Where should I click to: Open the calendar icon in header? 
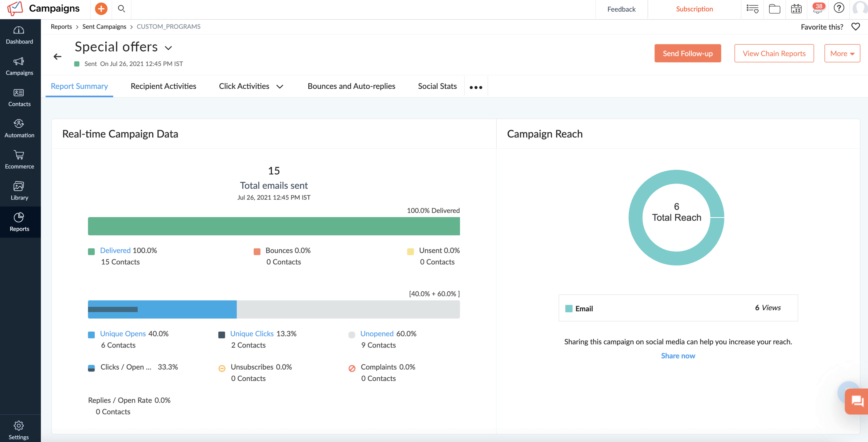coord(796,9)
